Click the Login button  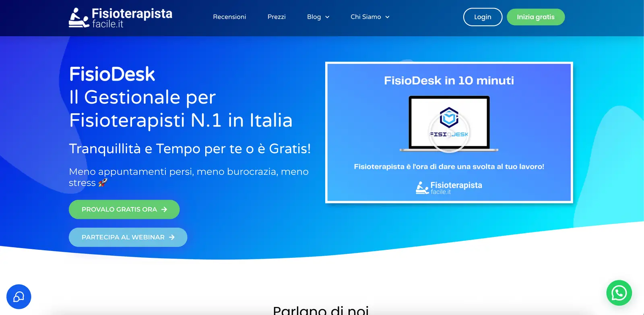[x=483, y=17]
